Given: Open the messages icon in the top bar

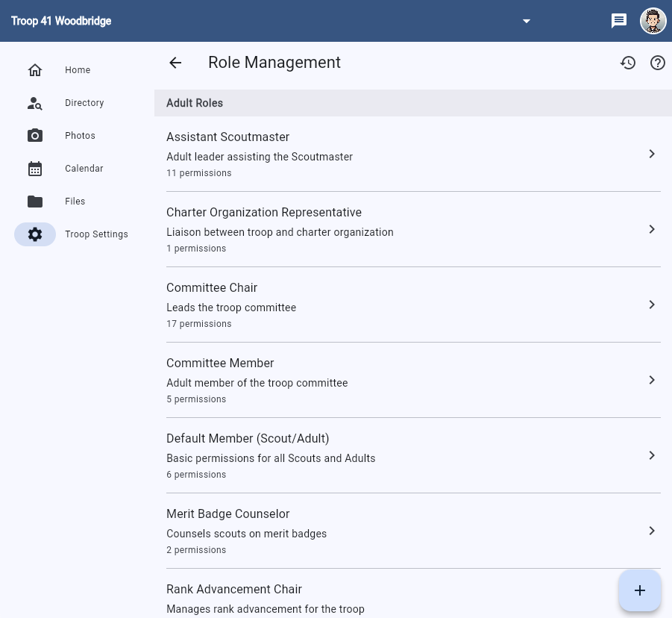Looking at the screenshot, I should [619, 21].
